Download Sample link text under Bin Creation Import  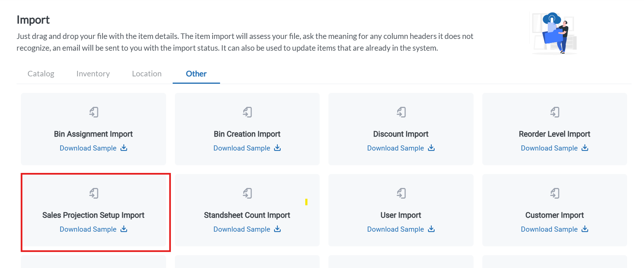242,148
